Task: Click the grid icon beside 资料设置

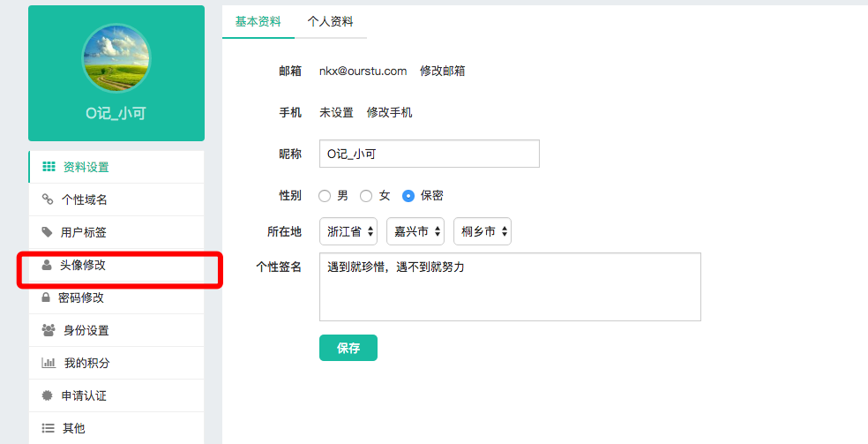Action: point(49,167)
